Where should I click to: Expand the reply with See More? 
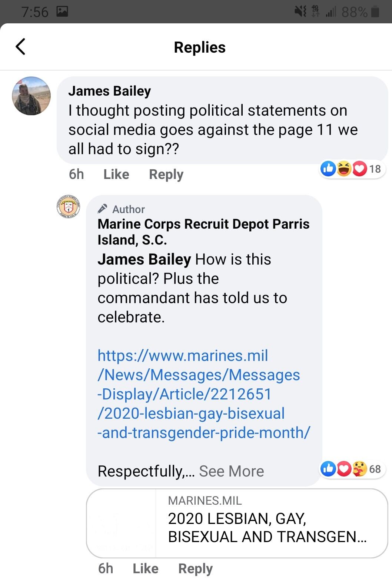231,471
